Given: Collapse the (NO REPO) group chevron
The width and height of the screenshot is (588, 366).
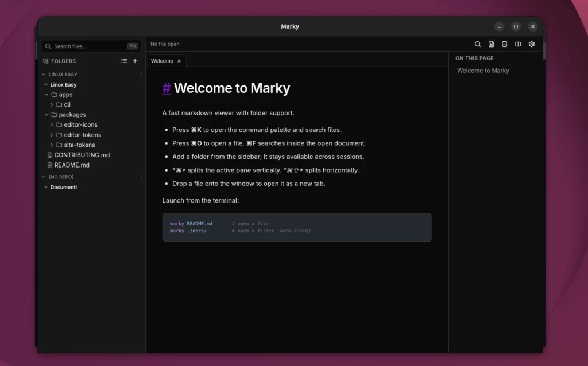Looking at the screenshot, I should click(44, 177).
